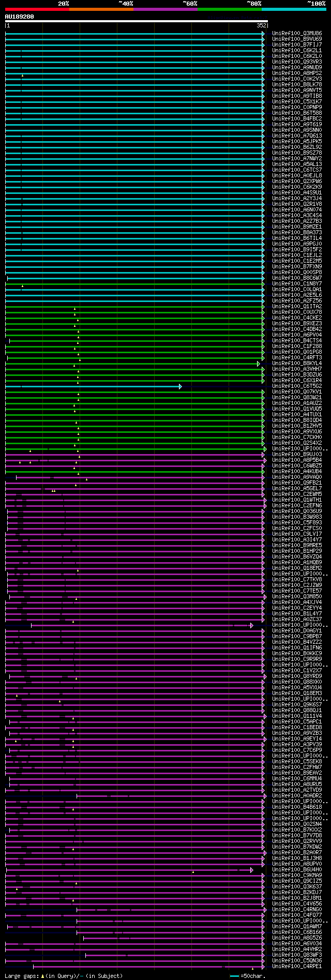This screenshot has height=980, width=331.
Task: Select hit label UniRef100_B8LK78
Action: click(297, 84)
